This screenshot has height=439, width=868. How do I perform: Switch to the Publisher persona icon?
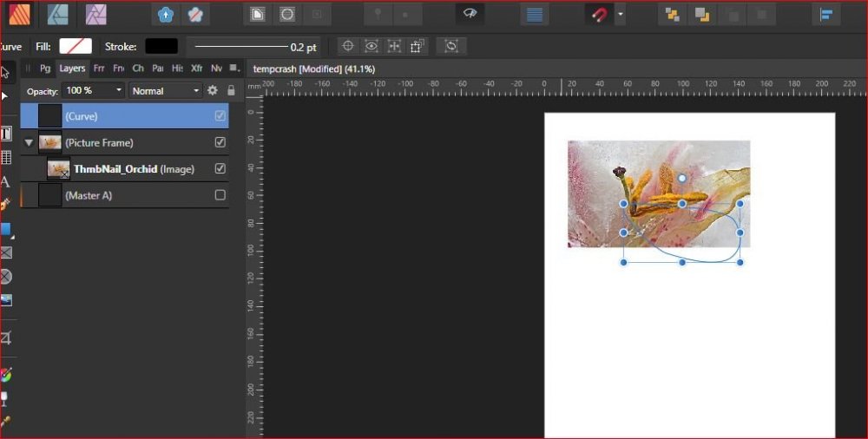18,15
